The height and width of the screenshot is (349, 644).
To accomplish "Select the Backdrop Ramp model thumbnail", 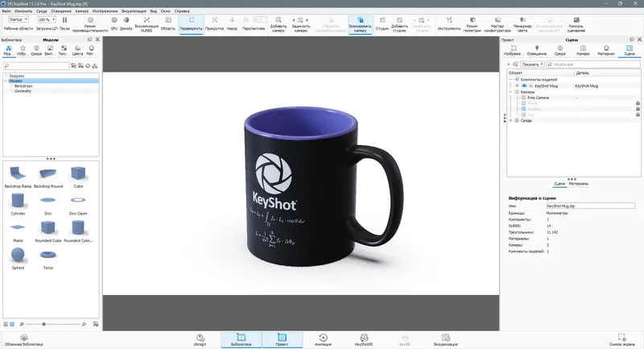I will tap(18, 177).
